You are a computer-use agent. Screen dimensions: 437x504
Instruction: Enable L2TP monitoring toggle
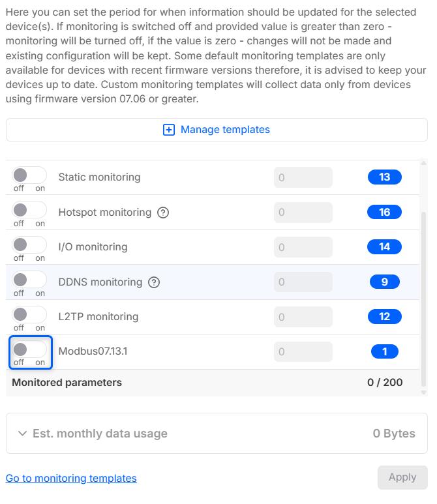pyautogui.click(x=29, y=315)
